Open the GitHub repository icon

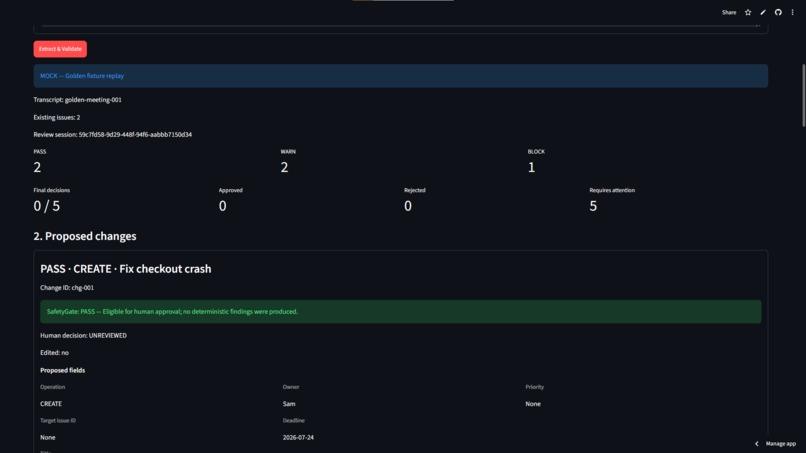point(778,12)
